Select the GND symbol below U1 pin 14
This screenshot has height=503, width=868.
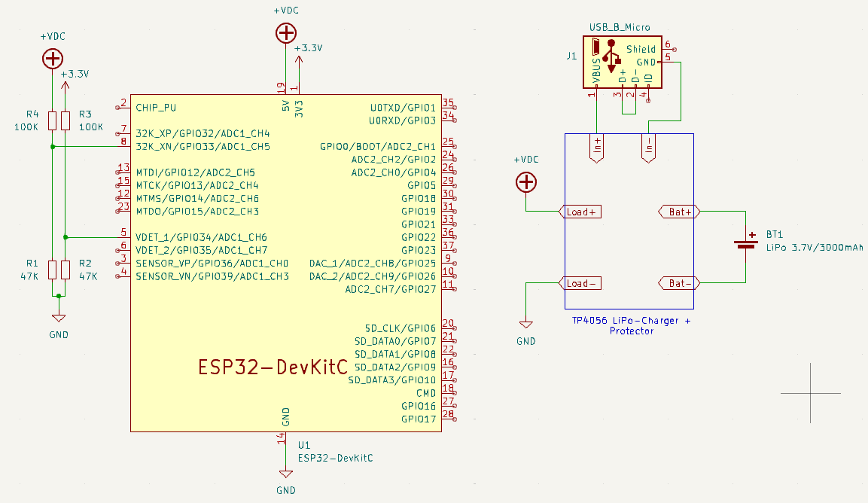coord(285,474)
